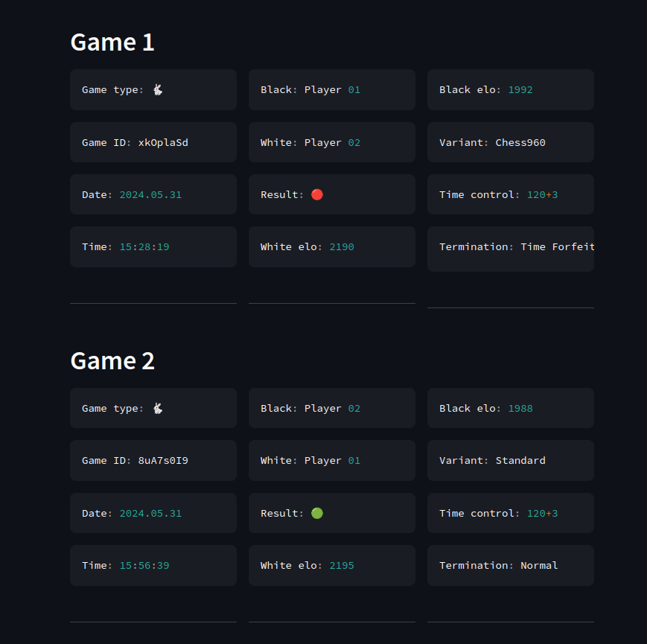Click the Game 1 heading
The width and height of the screenshot is (647, 644).
(112, 42)
